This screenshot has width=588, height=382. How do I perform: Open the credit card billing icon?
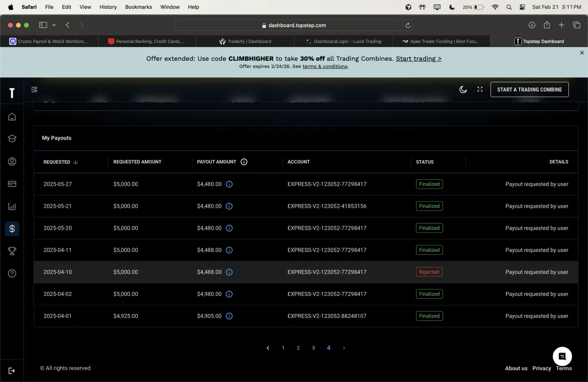pyautogui.click(x=12, y=184)
